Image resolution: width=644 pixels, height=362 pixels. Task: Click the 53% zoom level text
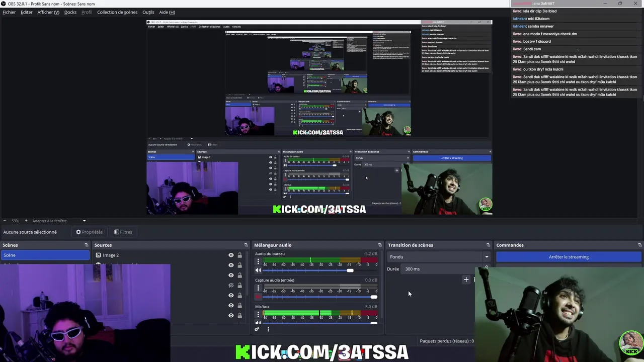15,221
